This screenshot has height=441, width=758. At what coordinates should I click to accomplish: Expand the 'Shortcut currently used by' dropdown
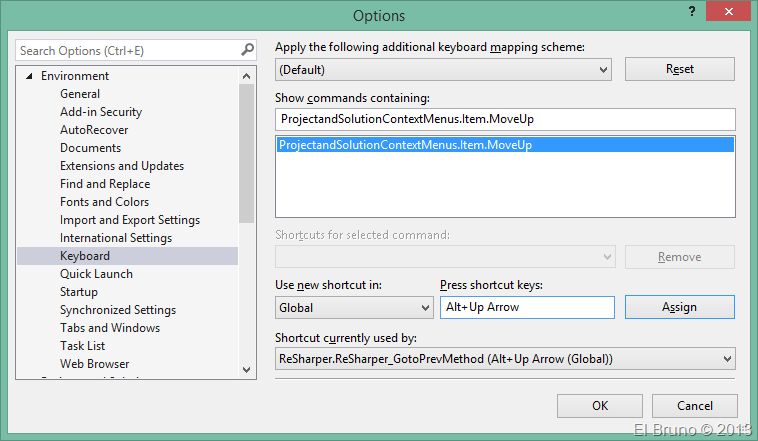pyautogui.click(x=725, y=358)
